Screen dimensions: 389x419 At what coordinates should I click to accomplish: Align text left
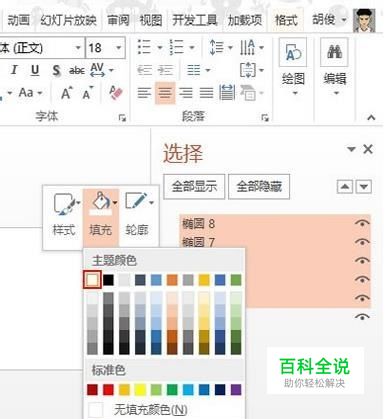click(x=144, y=93)
